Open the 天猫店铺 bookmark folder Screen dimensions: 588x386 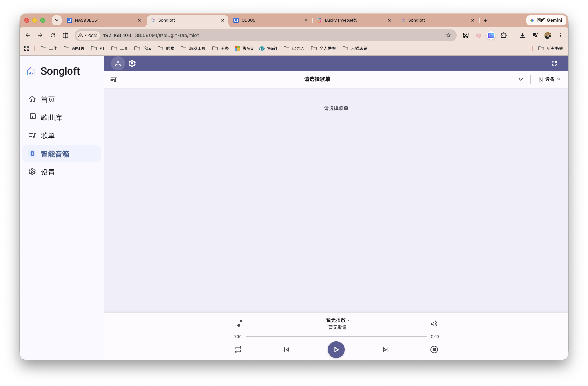coord(355,48)
